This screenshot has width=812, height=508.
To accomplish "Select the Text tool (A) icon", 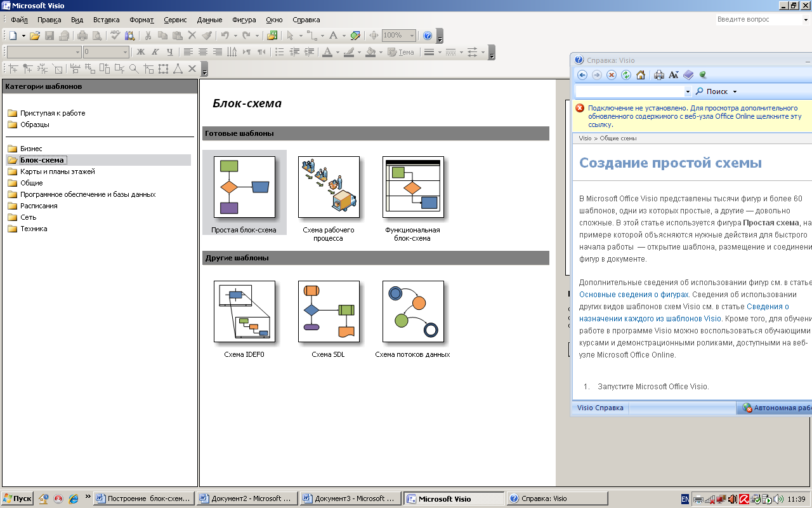I will point(332,36).
